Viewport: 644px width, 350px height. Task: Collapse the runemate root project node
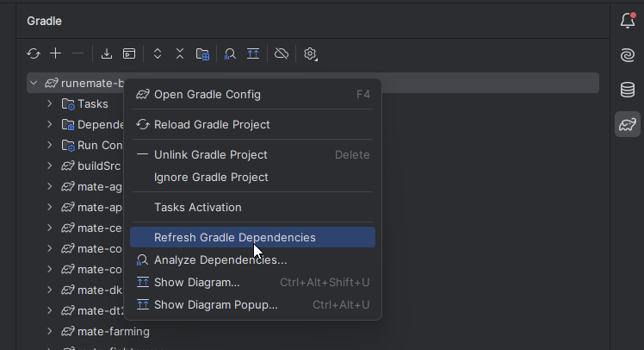pyautogui.click(x=34, y=84)
